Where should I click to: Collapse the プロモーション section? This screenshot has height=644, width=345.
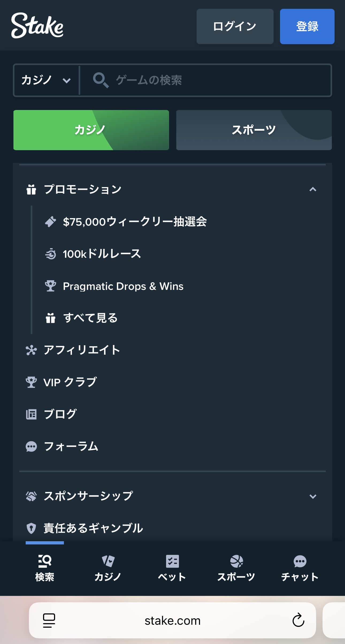(x=313, y=190)
